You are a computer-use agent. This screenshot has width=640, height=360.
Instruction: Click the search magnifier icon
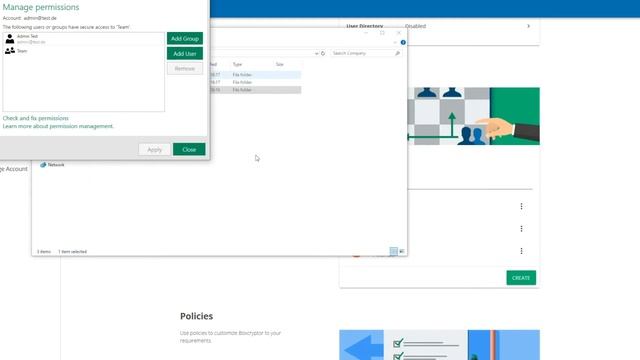tap(397, 53)
